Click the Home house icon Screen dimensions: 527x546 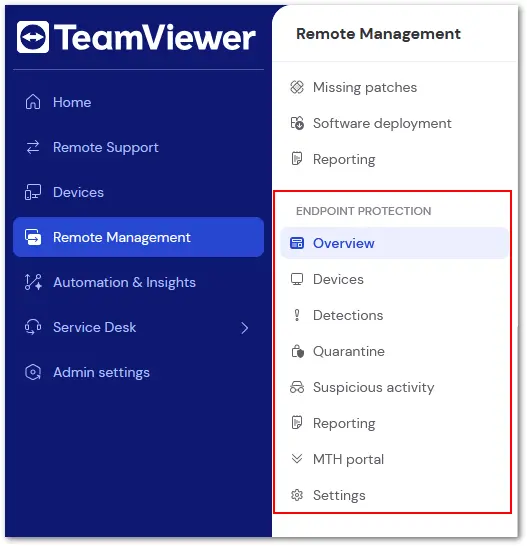(x=33, y=102)
